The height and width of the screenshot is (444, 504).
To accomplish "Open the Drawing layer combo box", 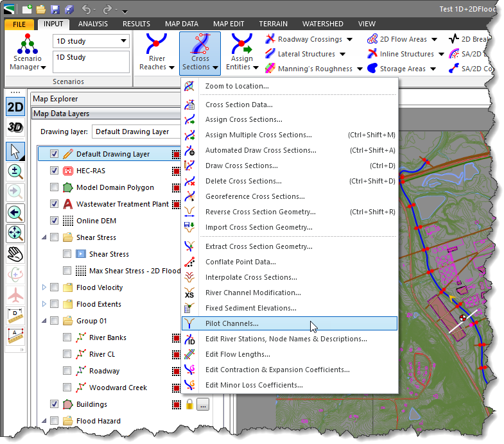I will tap(137, 132).
